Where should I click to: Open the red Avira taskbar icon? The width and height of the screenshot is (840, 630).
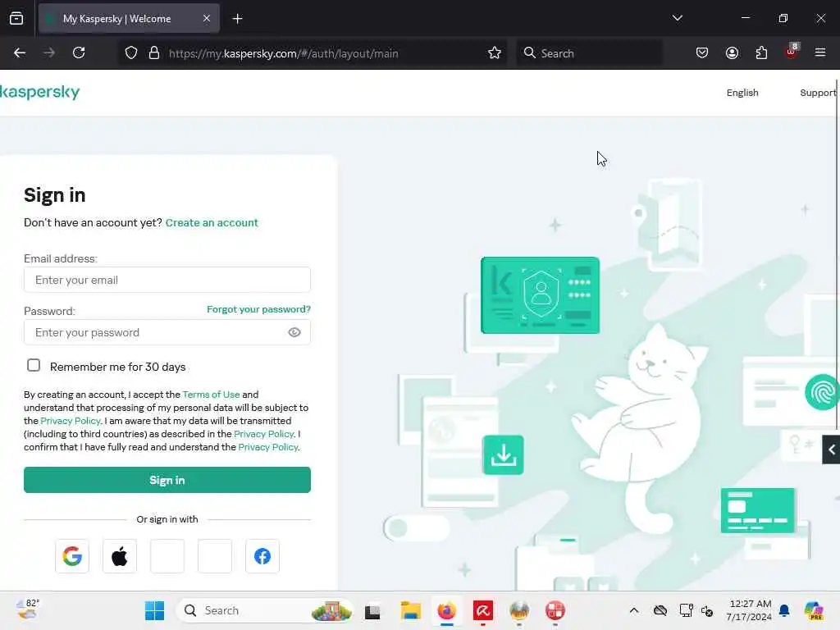(x=483, y=610)
